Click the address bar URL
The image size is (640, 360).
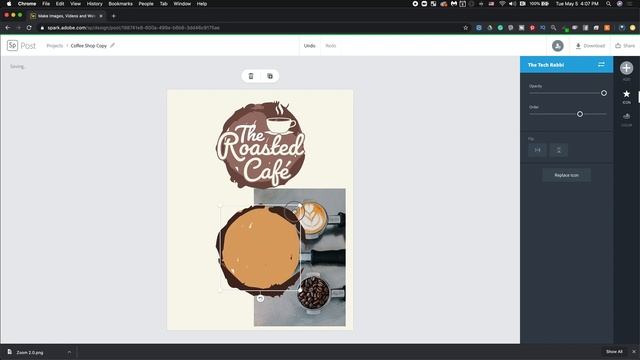pyautogui.click(x=133, y=28)
